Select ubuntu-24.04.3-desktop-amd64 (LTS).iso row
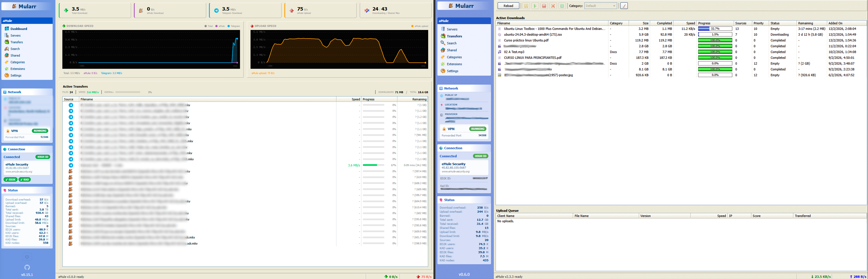The height and width of the screenshot is (279, 868). (681, 34)
